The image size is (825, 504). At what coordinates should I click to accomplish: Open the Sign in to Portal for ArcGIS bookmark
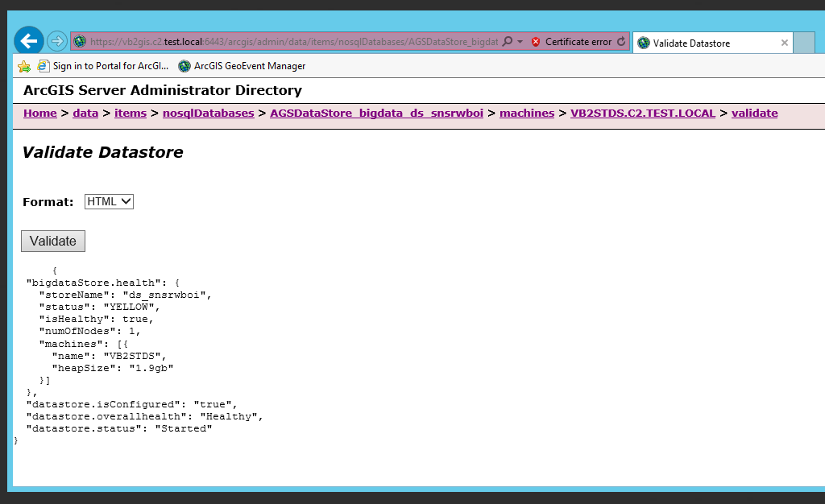click(103, 66)
